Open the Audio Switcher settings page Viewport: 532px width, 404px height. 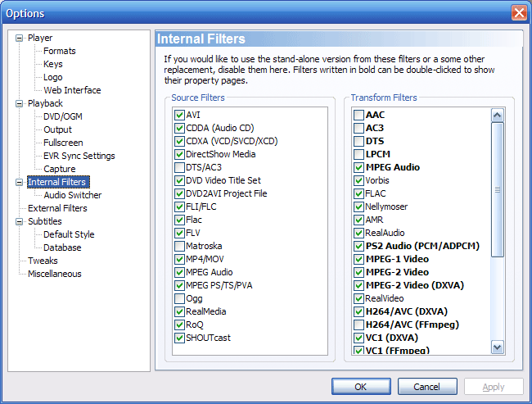click(73, 195)
